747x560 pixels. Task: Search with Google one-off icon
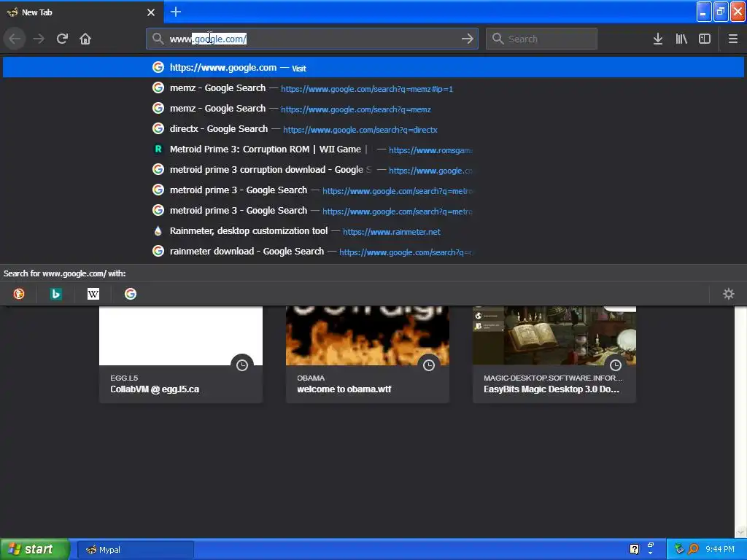pyautogui.click(x=131, y=294)
